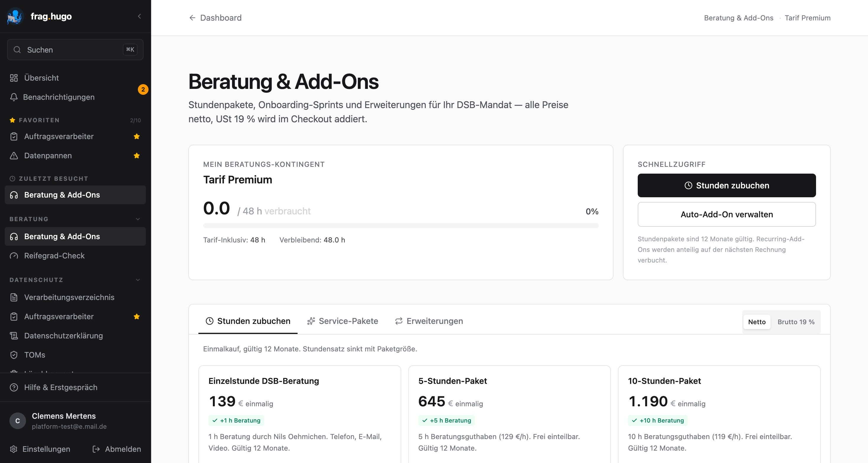Select Brutto 19 % price display
Screen dimensions: 868x463
pyautogui.click(x=796, y=322)
